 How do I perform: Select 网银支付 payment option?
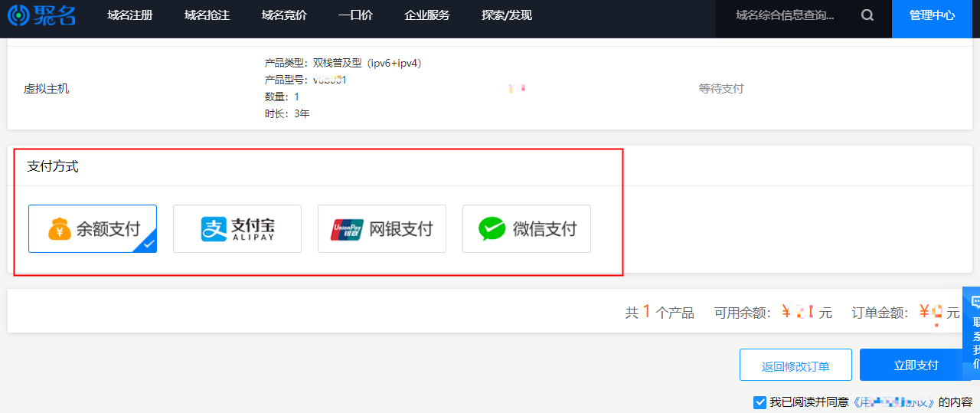[382, 228]
